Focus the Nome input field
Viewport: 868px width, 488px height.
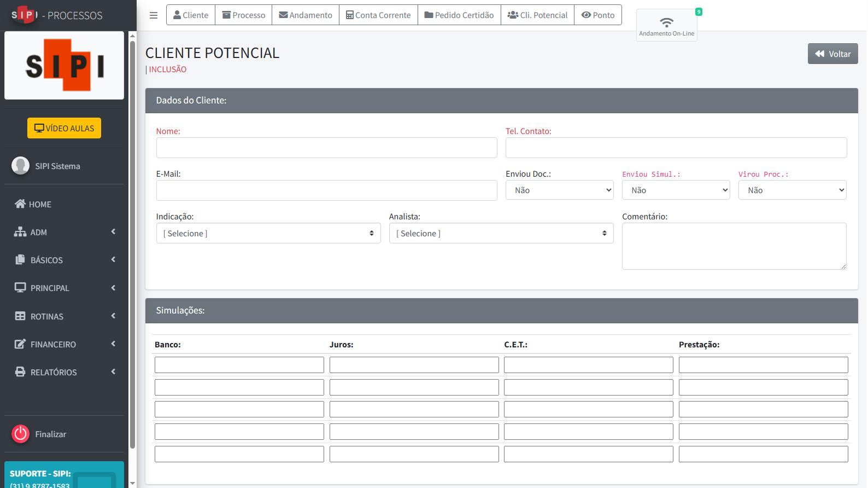coord(327,148)
